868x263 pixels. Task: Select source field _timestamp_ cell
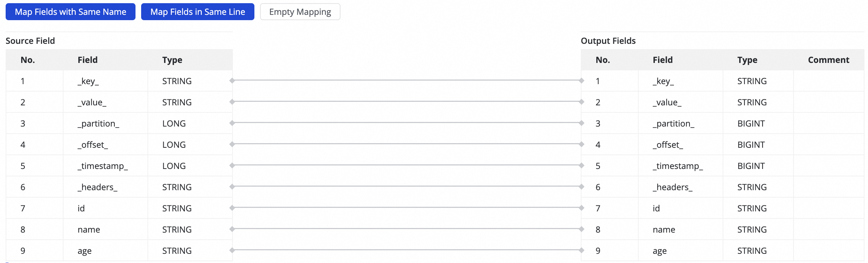click(103, 166)
